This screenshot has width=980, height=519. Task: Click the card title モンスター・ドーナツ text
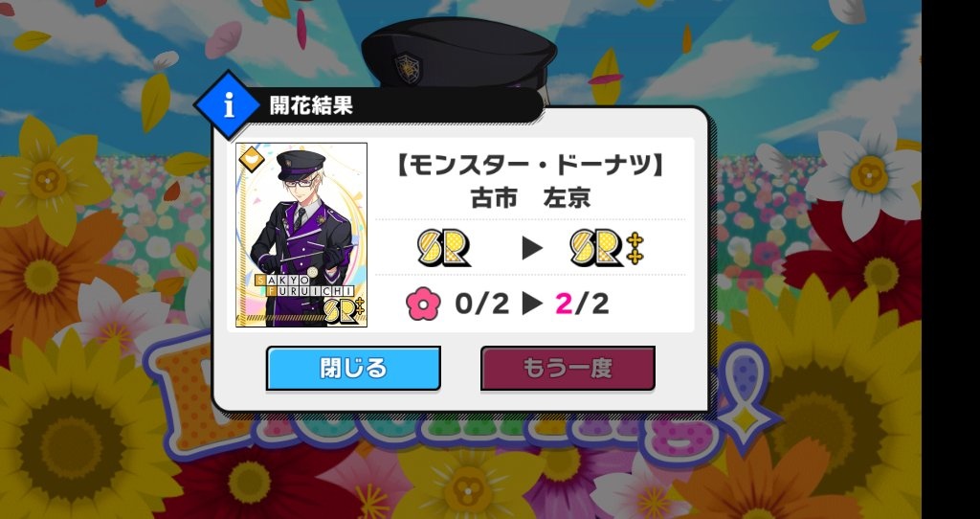530,168
